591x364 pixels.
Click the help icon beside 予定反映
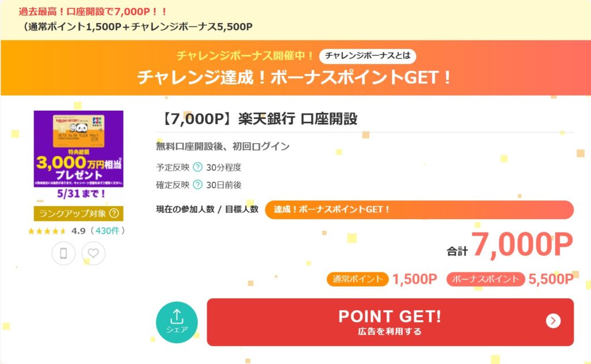point(197,167)
